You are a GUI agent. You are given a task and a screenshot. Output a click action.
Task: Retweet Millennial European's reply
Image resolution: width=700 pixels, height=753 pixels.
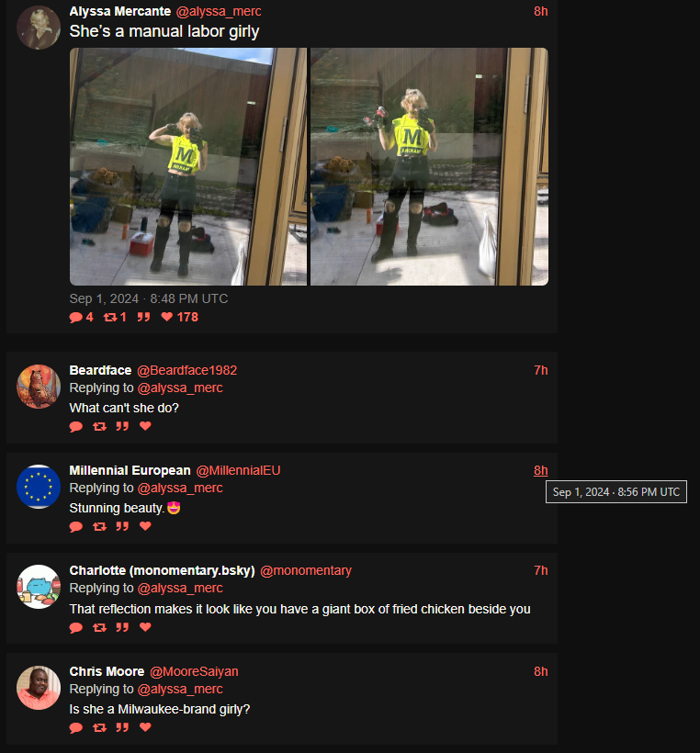pos(99,526)
